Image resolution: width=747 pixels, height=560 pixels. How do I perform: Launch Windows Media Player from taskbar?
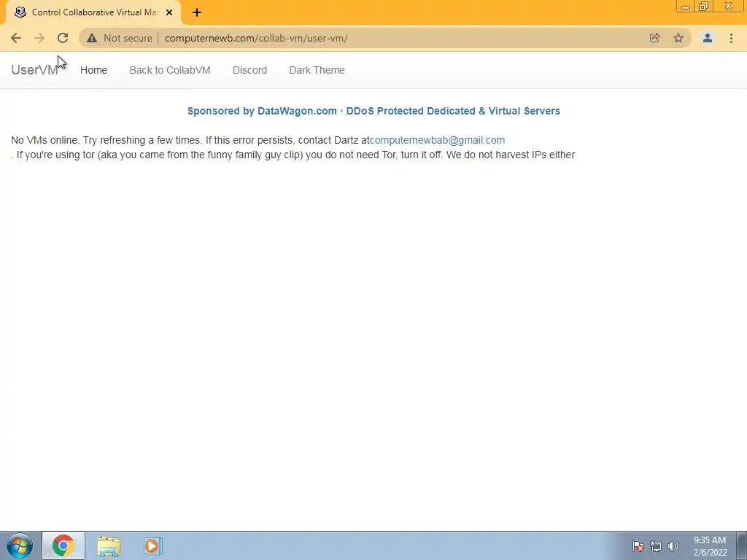153,546
